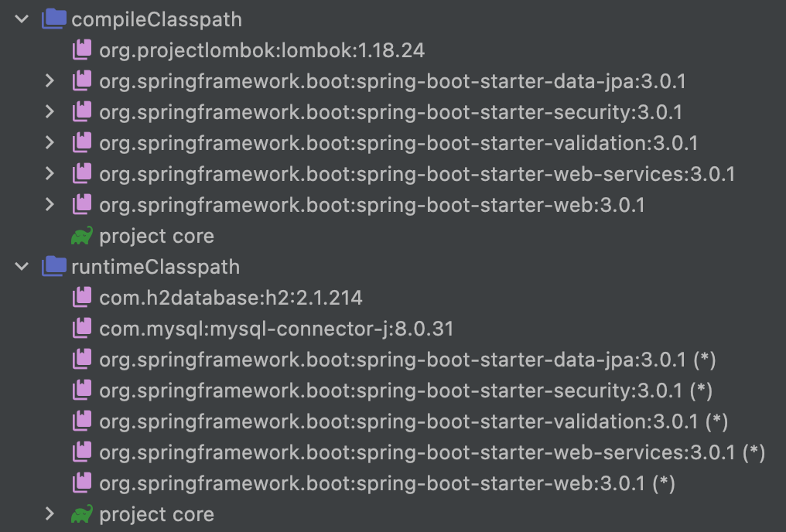Collapse the runtimeClasspath node

(x=22, y=267)
